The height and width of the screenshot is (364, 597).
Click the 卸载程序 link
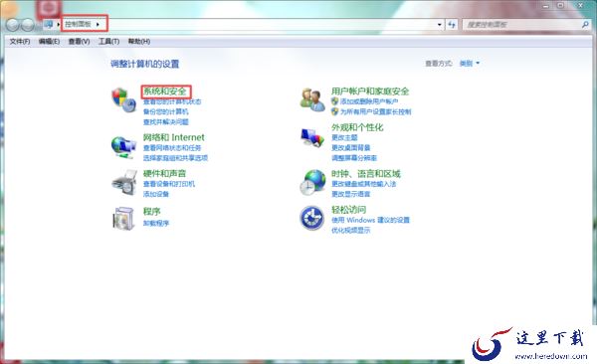(156, 223)
